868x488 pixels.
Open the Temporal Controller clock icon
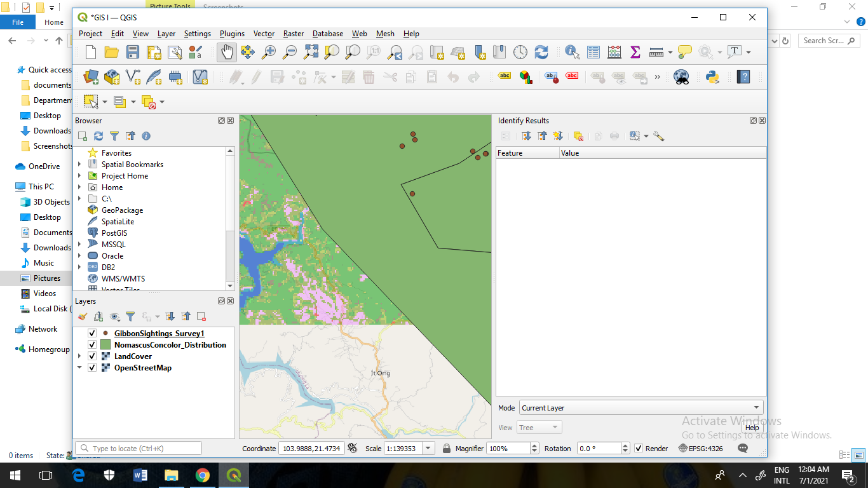pos(520,52)
